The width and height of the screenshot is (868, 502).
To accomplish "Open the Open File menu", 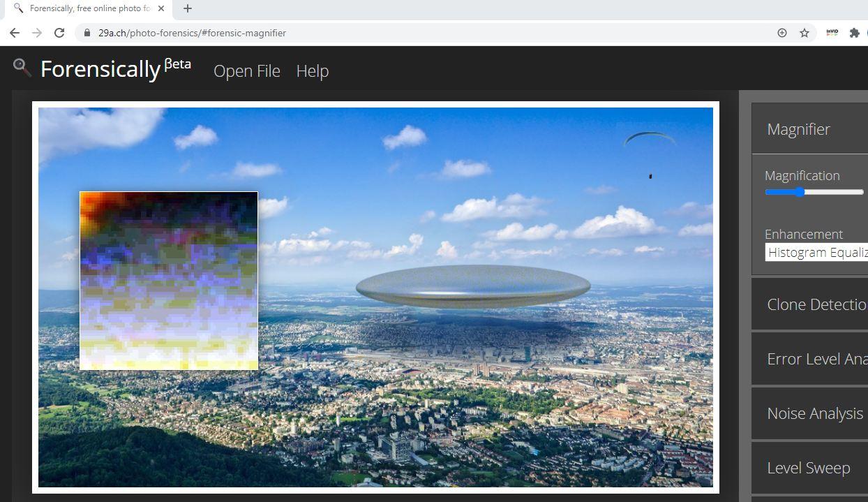I will click(246, 71).
